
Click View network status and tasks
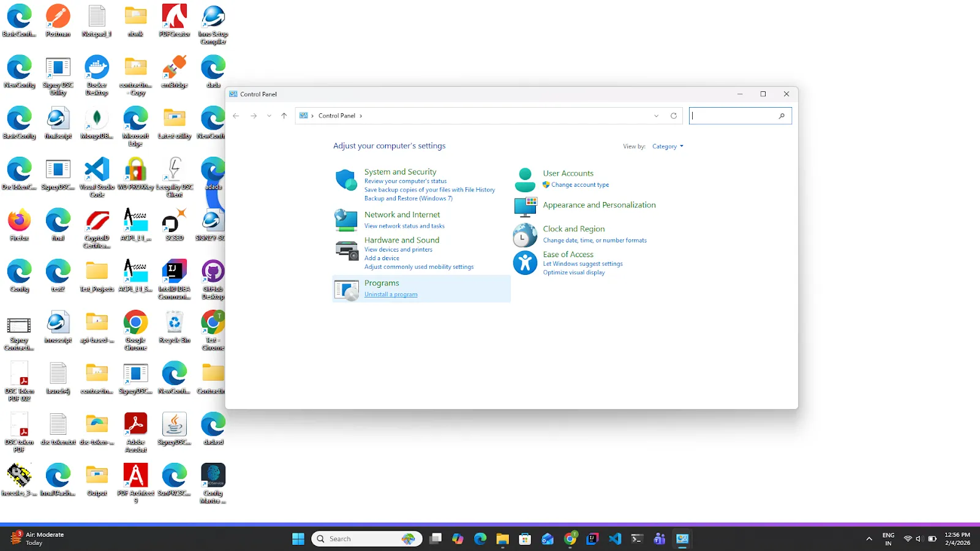(x=404, y=226)
